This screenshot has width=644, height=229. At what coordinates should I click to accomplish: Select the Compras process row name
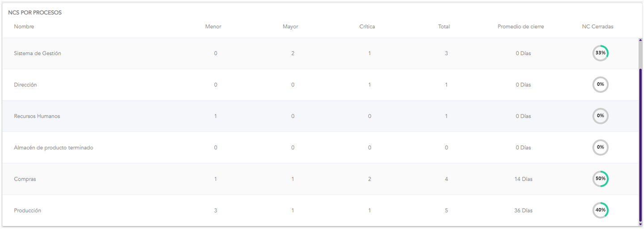click(x=25, y=179)
